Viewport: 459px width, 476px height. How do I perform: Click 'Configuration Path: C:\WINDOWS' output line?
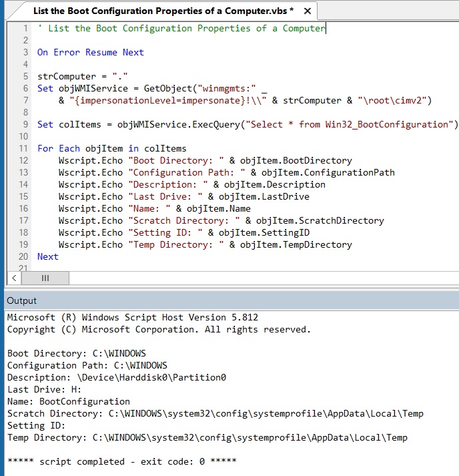pos(87,365)
